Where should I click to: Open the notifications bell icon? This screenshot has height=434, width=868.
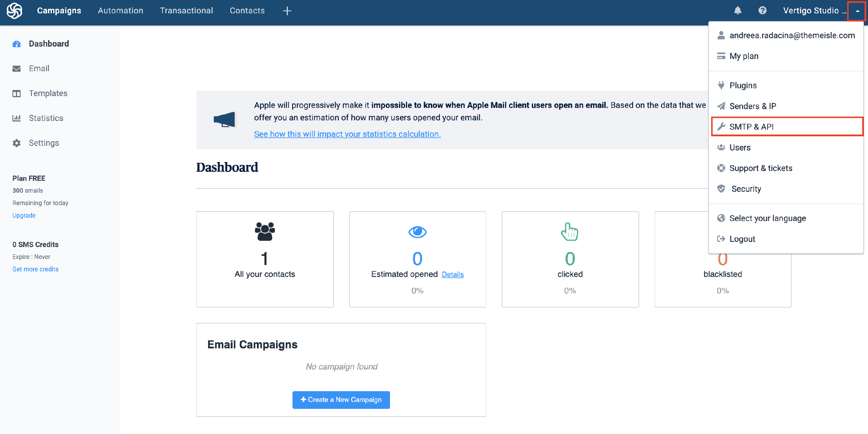tap(738, 11)
